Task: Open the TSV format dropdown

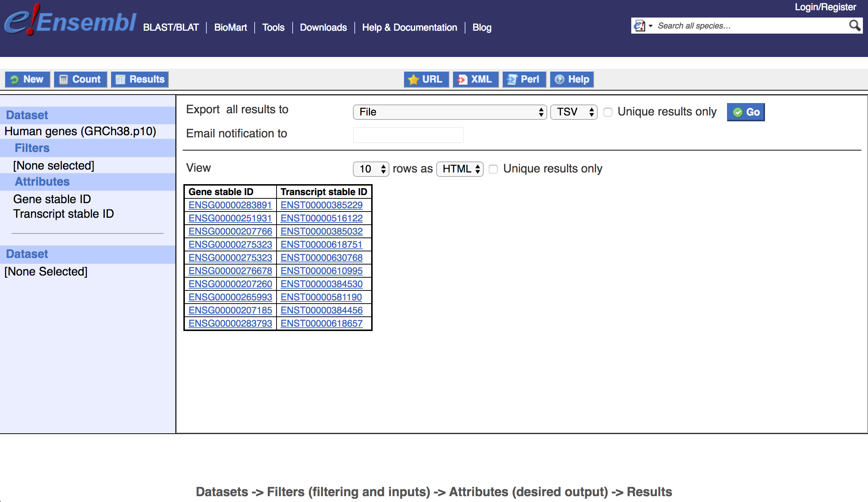Action: click(x=574, y=112)
